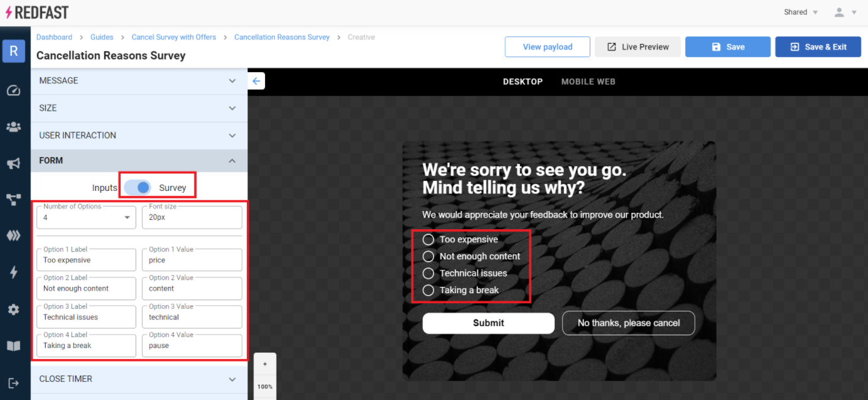Click the survey headline 'We're sorry to see you go'
This screenshot has height=400, width=868.
pos(524,179)
